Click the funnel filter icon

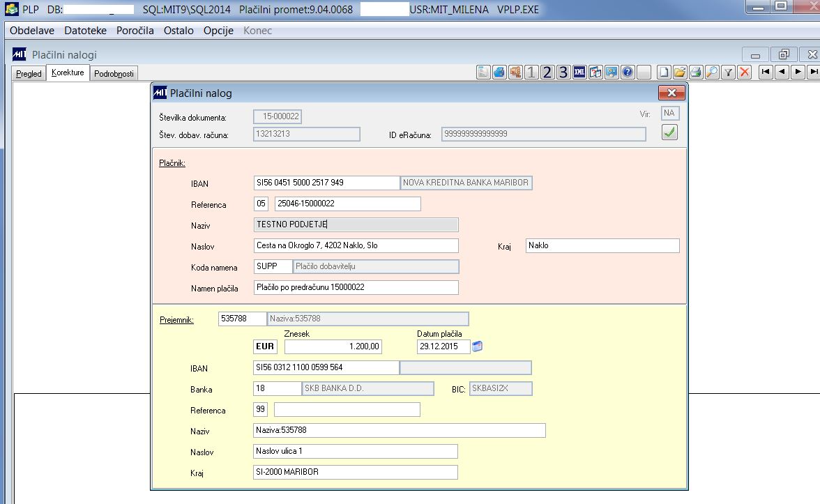coord(728,72)
